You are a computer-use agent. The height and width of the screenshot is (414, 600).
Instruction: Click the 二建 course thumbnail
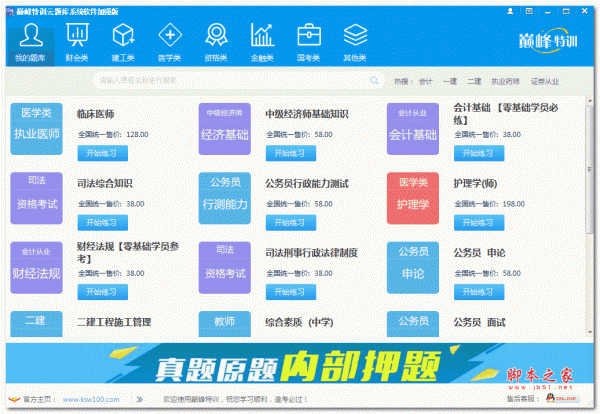[x=36, y=324]
